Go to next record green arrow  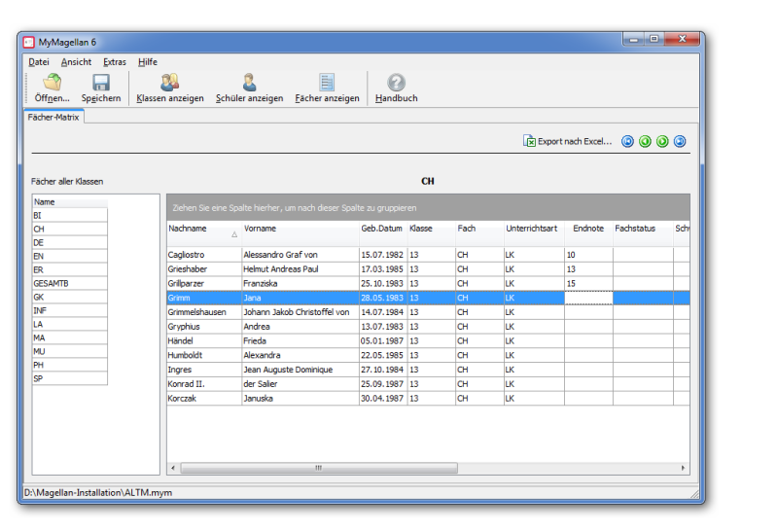[662, 141]
